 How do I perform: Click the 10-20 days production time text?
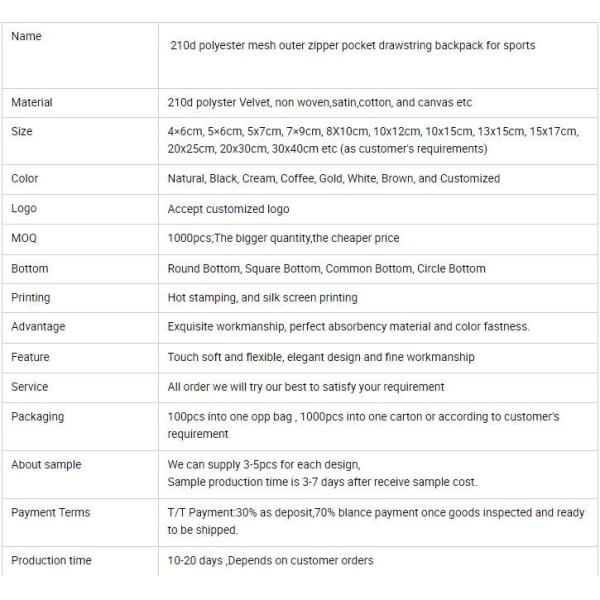pos(270,561)
